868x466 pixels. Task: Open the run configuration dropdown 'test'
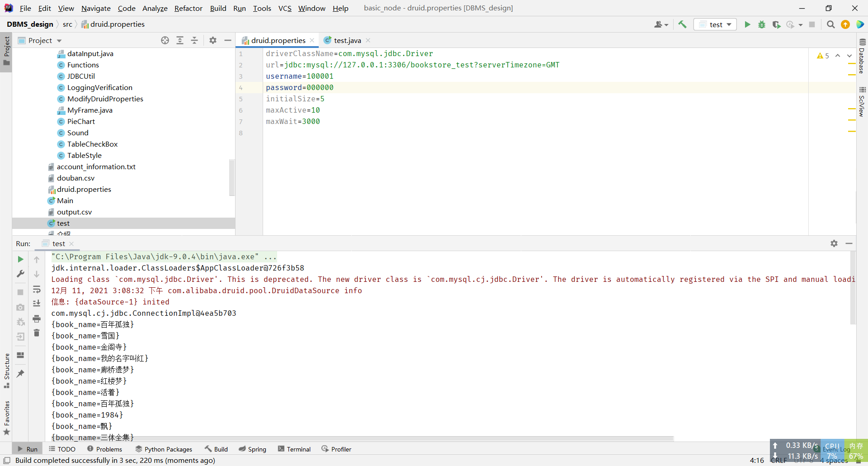click(715, 24)
